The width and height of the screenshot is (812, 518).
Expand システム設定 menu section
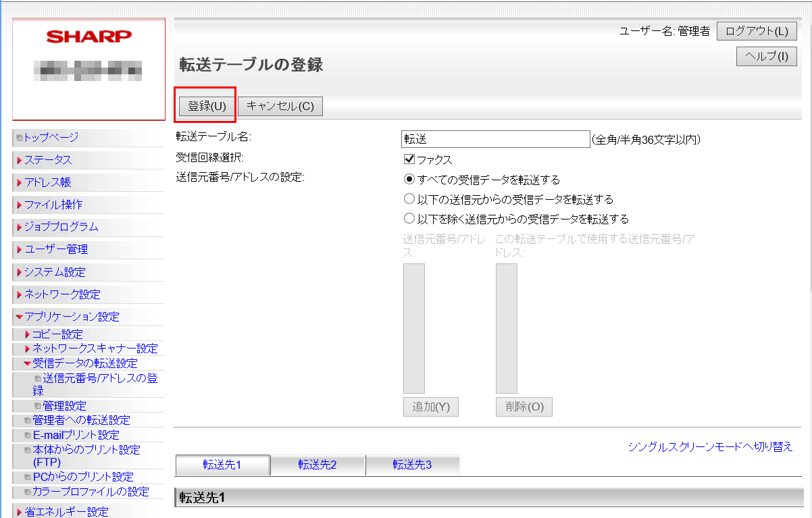tap(55, 272)
